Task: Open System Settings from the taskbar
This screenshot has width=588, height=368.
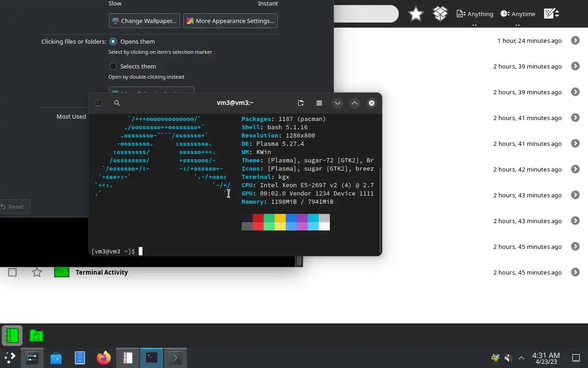Action: [32, 357]
